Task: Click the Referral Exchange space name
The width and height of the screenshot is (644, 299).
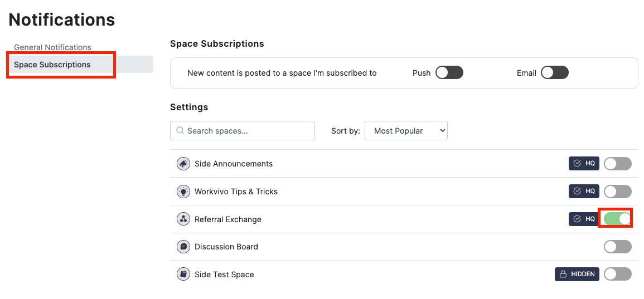Action: pyautogui.click(x=228, y=219)
